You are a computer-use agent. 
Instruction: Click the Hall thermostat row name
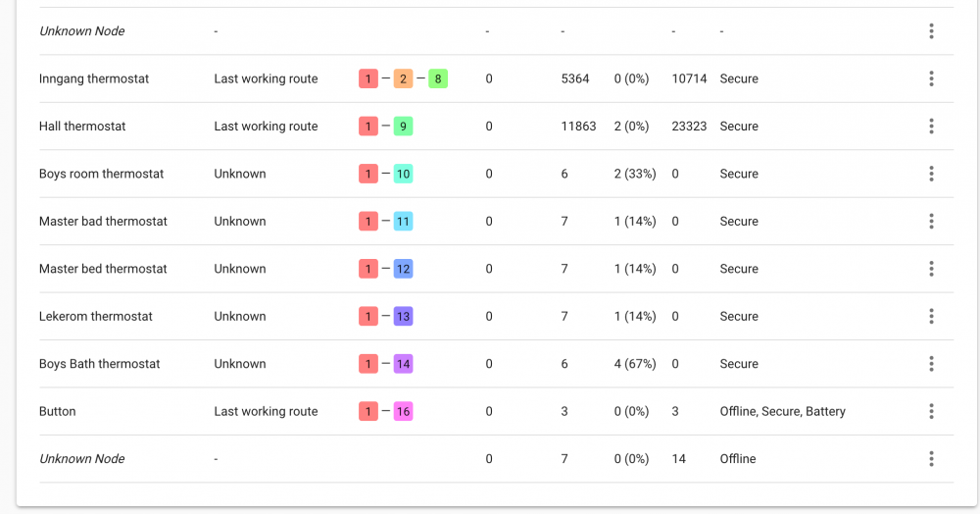82,127
